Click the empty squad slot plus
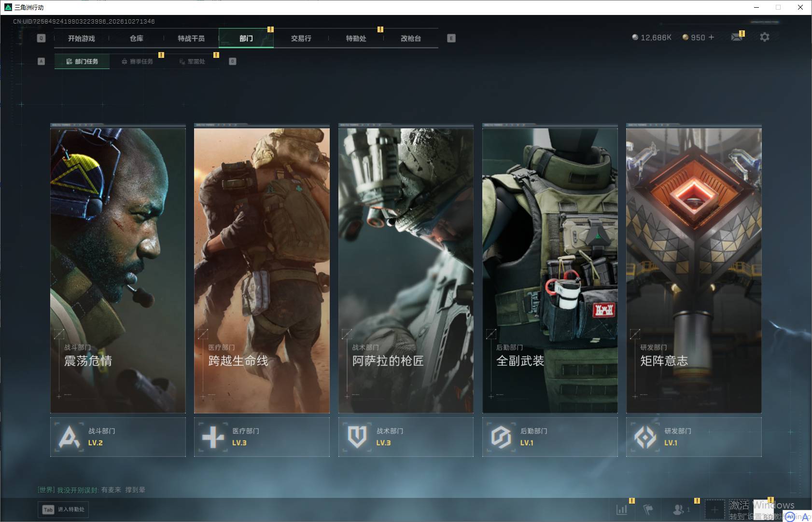 (x=714, y=509)
